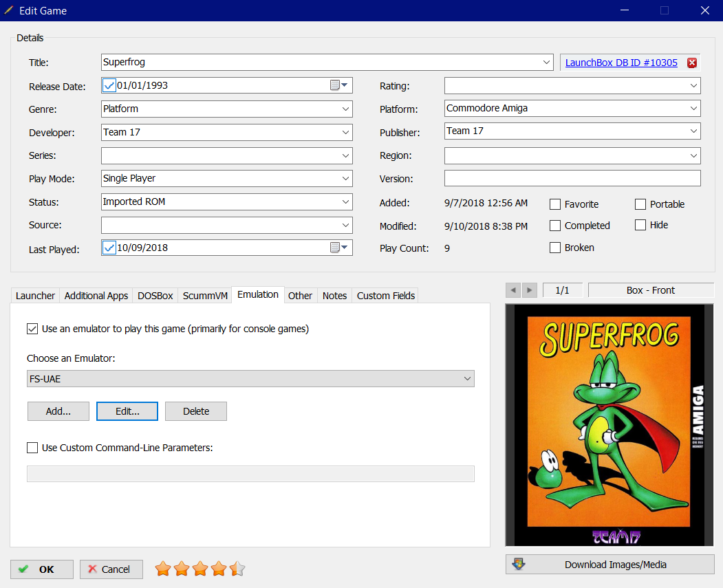Screen dimensions: 723x588
Task: Click the Superfrog box art thumbnail
Action: [609, 425]
